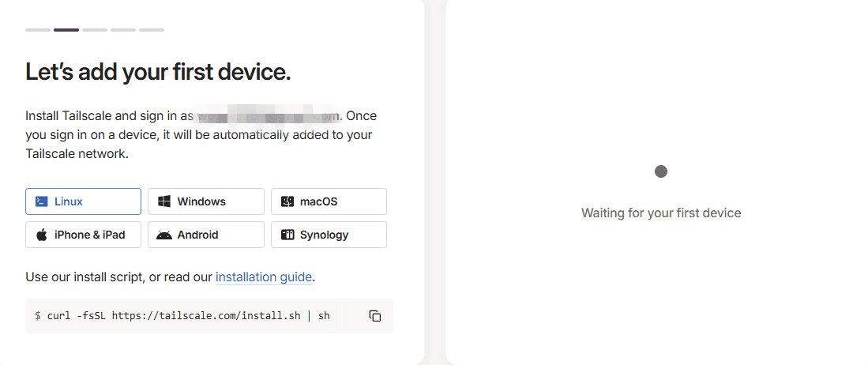Jump to the third progress step segment
Image resolution: width=868 pixels, height=365 pixels.
tap(95, 30)
